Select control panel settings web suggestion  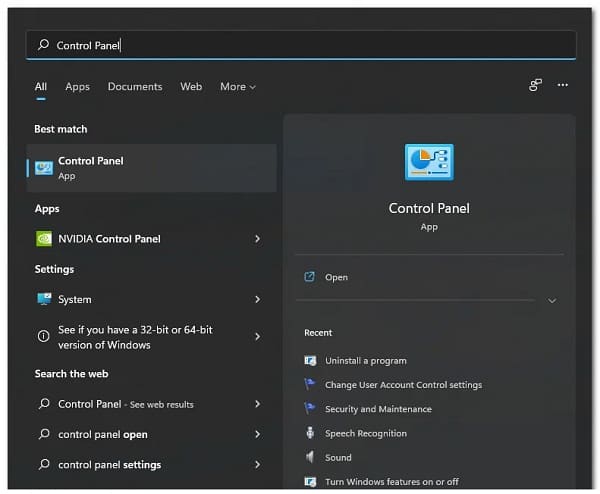tap(109, 465)
